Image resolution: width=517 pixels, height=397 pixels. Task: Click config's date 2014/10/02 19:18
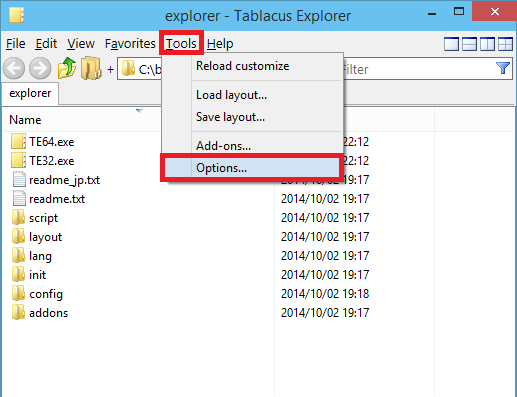point(325,294)
